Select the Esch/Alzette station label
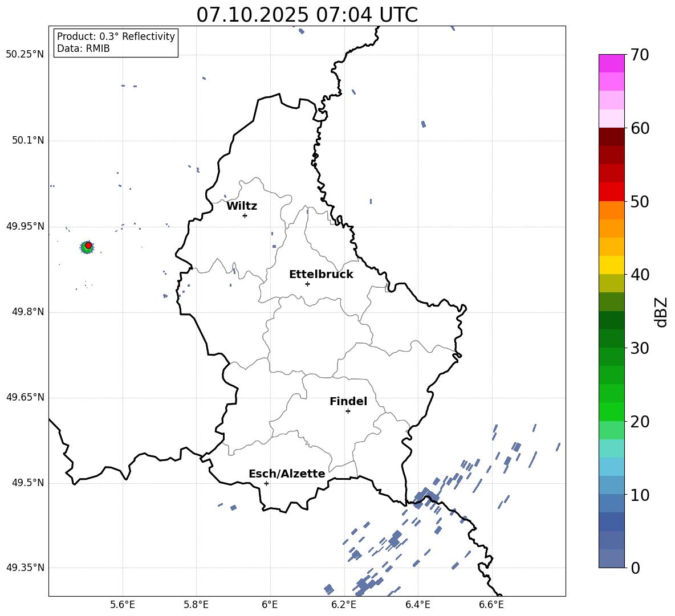Image resolution: width=675 pixels, height=616 pixels. pyautogui.click(x=287, y=474)
